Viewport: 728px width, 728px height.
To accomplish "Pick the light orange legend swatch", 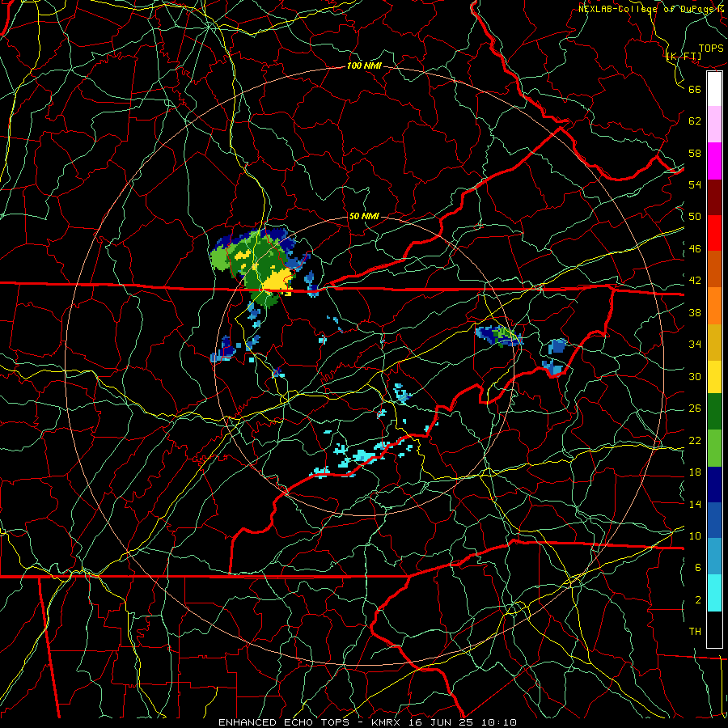I will coord(714,306).
